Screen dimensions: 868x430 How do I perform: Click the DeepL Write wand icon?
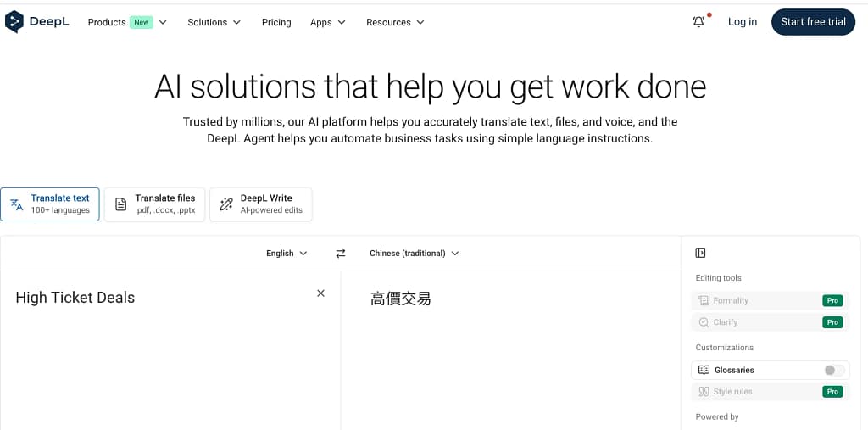pos(225,204)
